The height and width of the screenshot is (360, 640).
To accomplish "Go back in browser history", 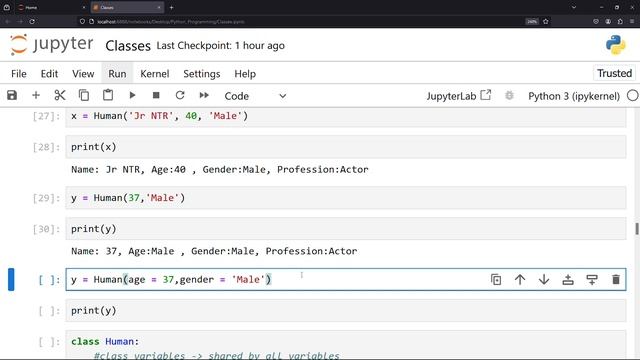I will 7,21.
